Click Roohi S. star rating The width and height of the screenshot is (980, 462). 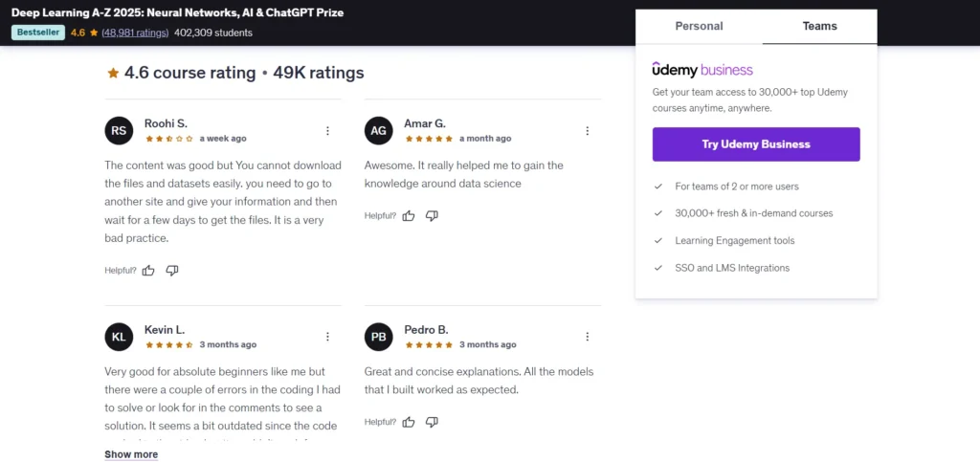coord(169,139)
